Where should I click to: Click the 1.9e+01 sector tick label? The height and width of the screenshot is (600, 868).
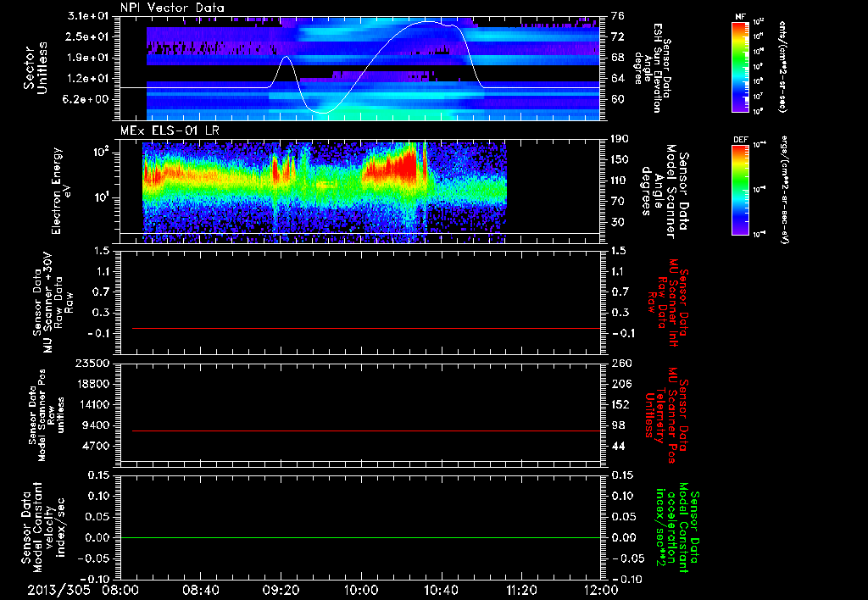[88, 58]
